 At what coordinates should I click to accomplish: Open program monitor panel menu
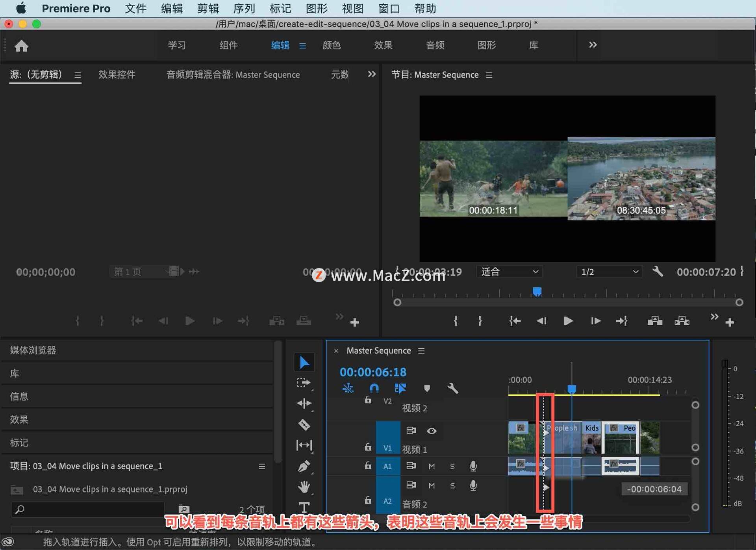click(489, 75)
